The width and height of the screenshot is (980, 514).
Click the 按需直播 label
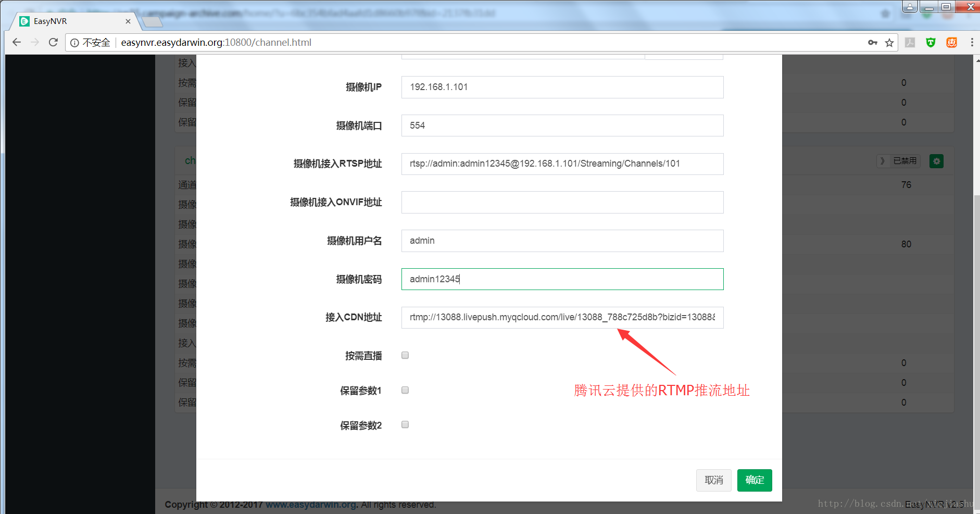tap(363, 356)
